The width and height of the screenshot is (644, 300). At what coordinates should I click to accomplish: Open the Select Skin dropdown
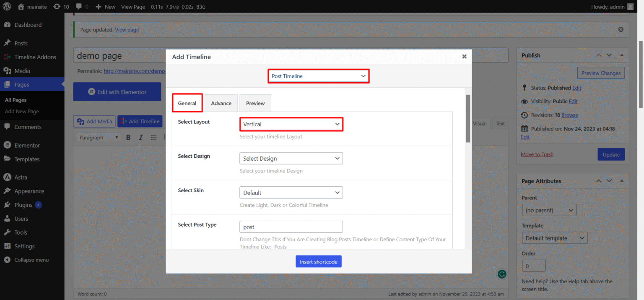point(291,192)
